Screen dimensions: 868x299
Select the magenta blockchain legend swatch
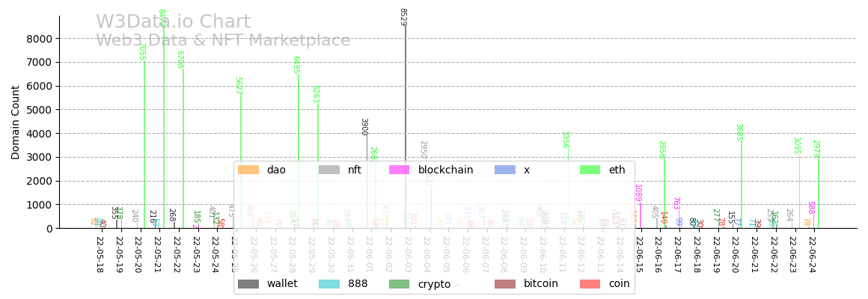(399, 170)
